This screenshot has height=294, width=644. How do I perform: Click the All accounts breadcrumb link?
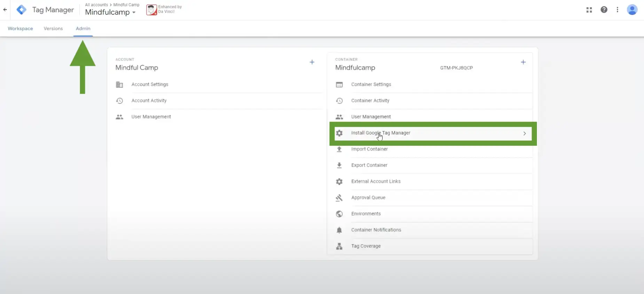[x=96, y=5]
